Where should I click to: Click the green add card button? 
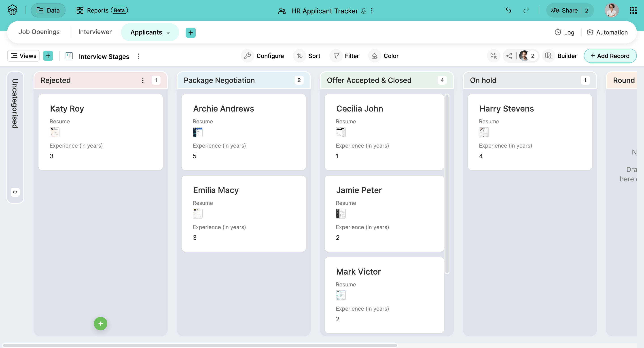pos(100,324)
